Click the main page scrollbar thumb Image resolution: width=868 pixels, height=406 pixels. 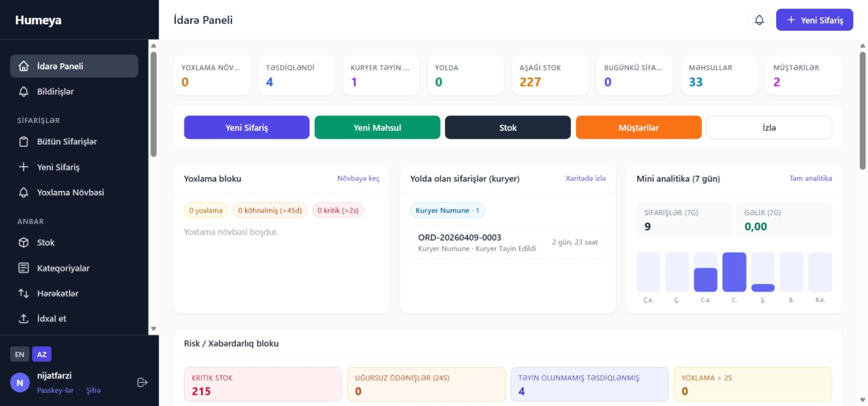pos(863,111)
